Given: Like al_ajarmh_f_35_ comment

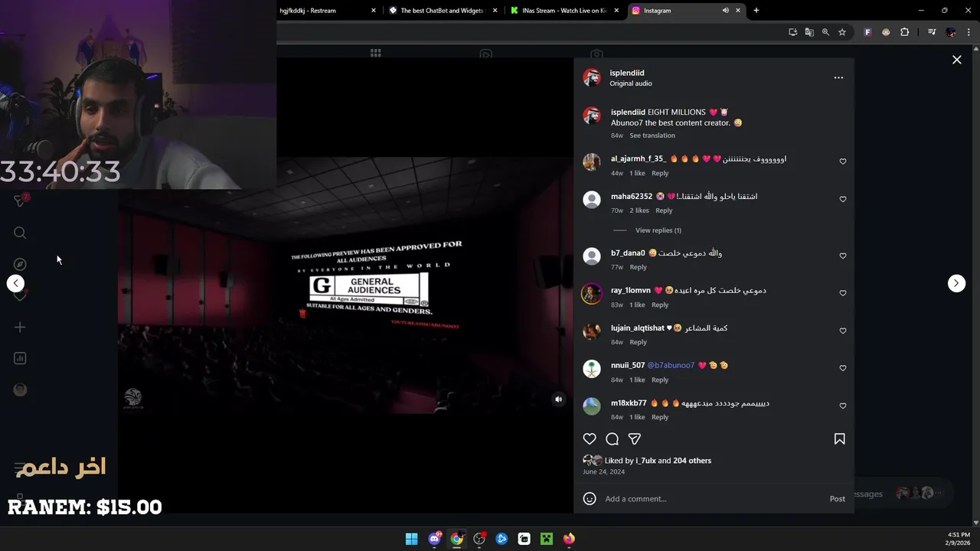Looking at the screenshot, I should (x=843, y=161).
